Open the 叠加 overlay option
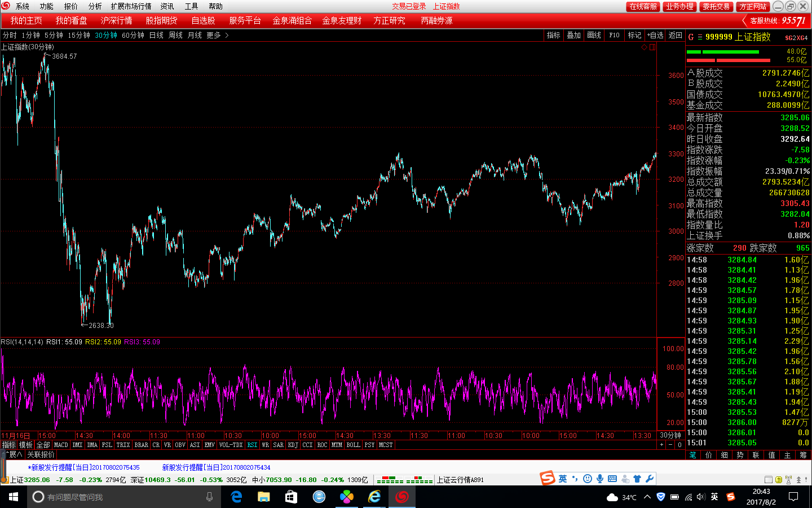The image size is (812, 508). pos(573,35)
